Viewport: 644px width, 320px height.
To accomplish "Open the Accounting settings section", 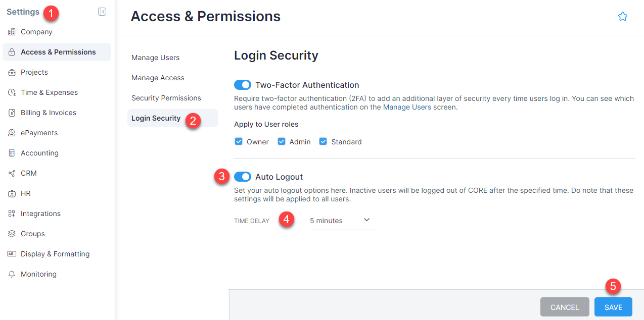I will 38,153.
